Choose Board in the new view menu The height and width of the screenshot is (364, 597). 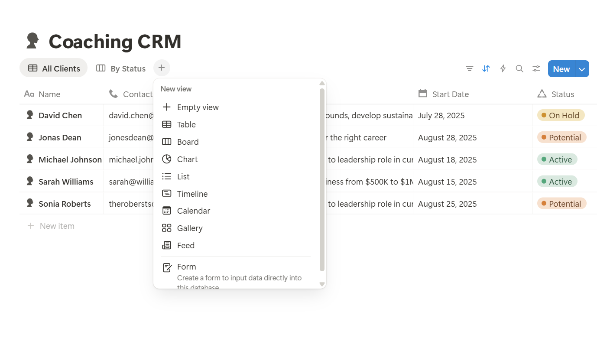(x=188, y=142)
